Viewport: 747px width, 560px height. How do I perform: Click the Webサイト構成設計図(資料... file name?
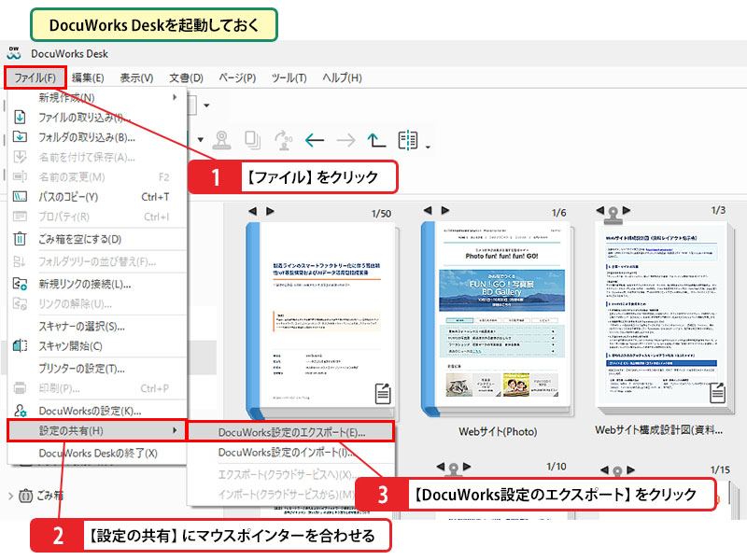point(659,430)
